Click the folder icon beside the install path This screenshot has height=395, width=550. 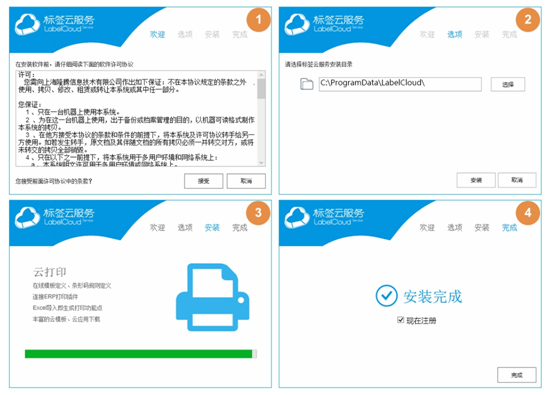[x=307, y=84]
